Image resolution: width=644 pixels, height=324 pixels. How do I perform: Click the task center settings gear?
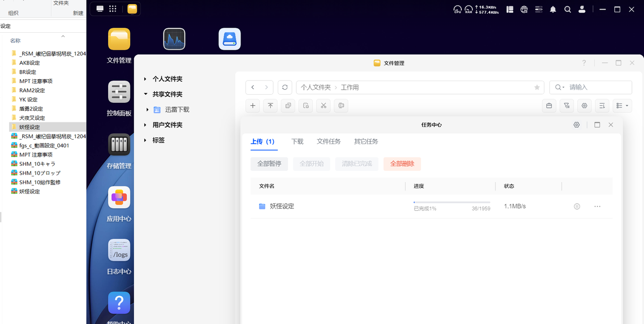(x=577, y=124)
